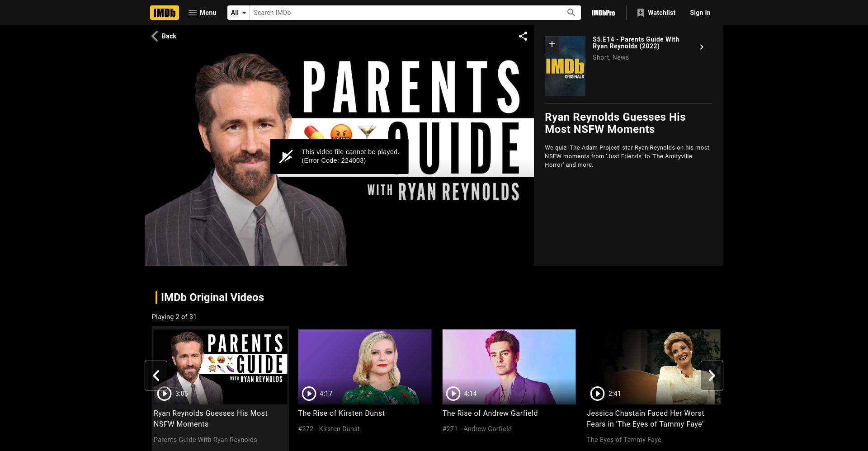
Task: Open the Jessica Chastain Tammy Faye thumbnail
Action: [x=653, y=366]
